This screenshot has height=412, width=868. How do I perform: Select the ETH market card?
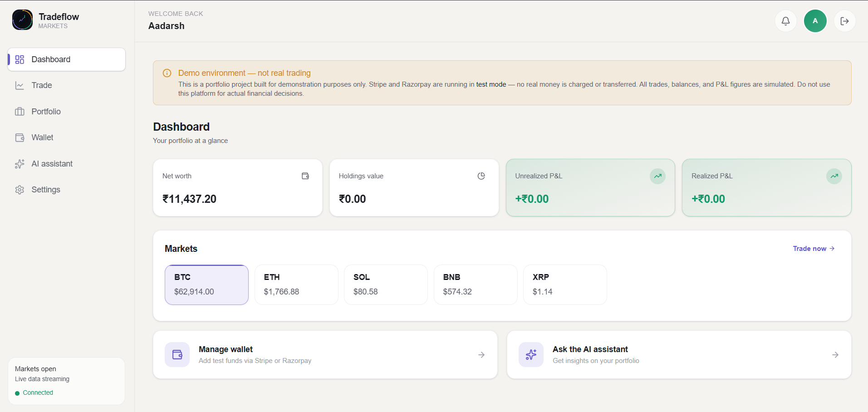point(296,284)
